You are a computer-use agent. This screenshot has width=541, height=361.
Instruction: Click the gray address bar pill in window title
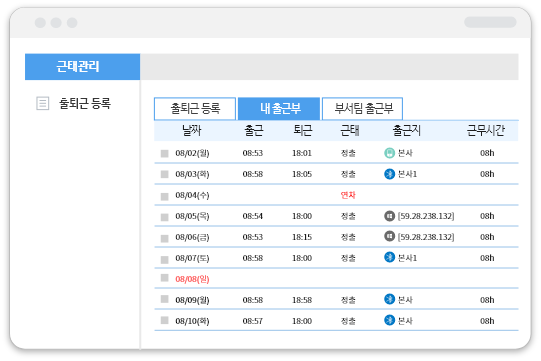490,22
